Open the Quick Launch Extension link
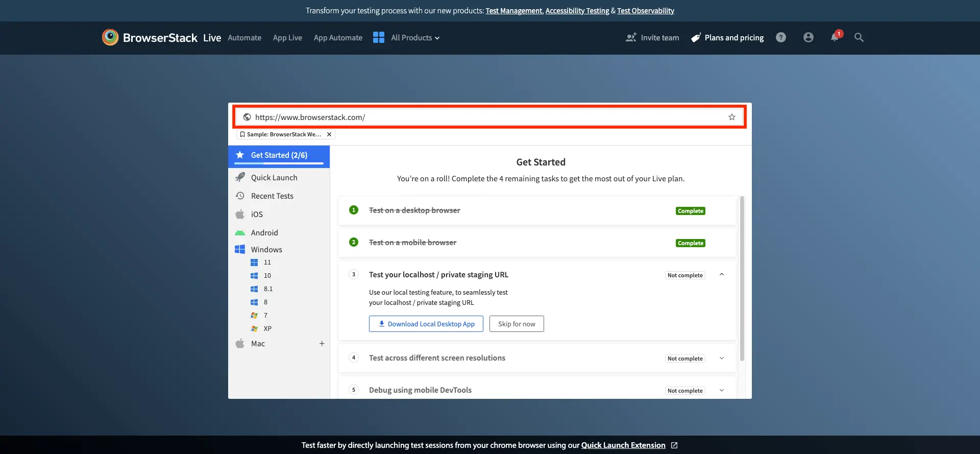This screenshot has width=980, height=454. tap(623, 445)
